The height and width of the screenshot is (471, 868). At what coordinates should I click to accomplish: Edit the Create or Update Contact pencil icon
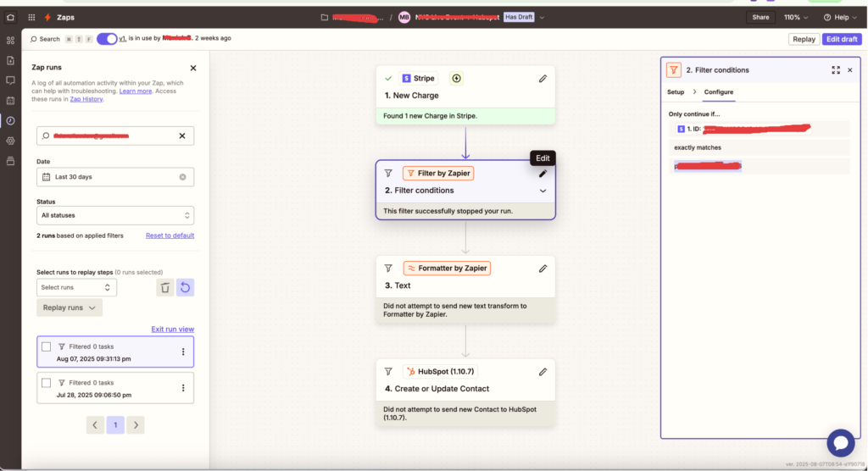(542, 372)
